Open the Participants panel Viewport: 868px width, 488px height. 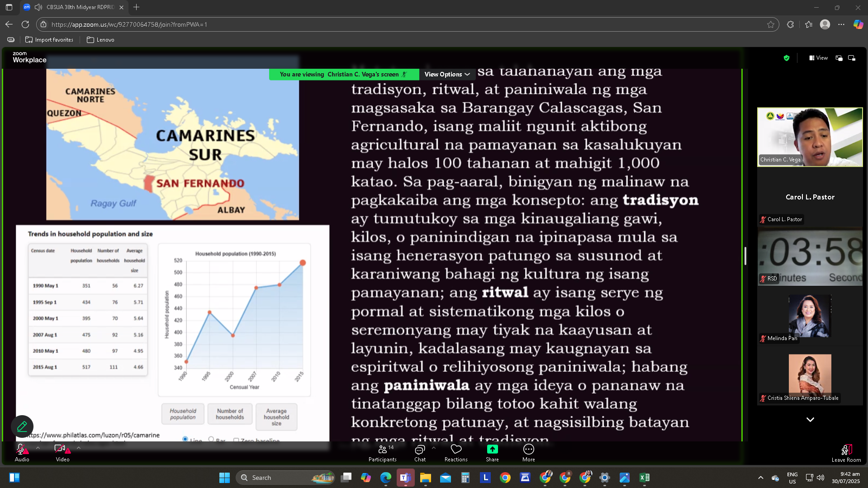[382, 453]
